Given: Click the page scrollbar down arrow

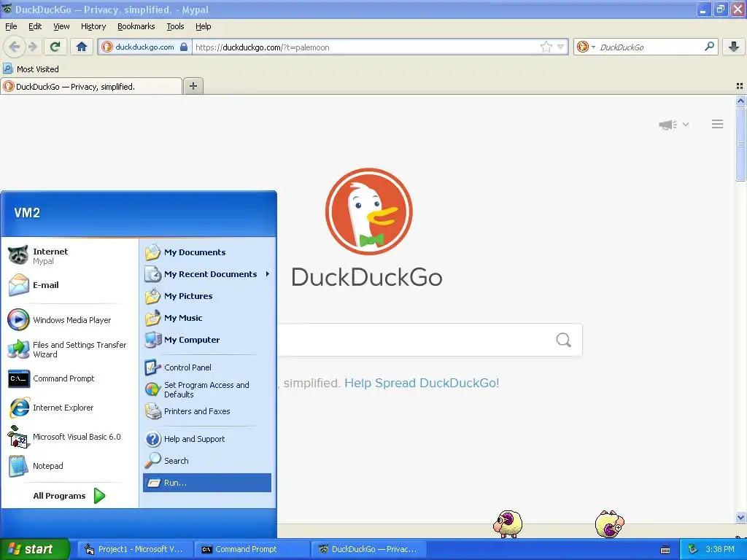Looking at the screenshot, I should coord(740,517).
